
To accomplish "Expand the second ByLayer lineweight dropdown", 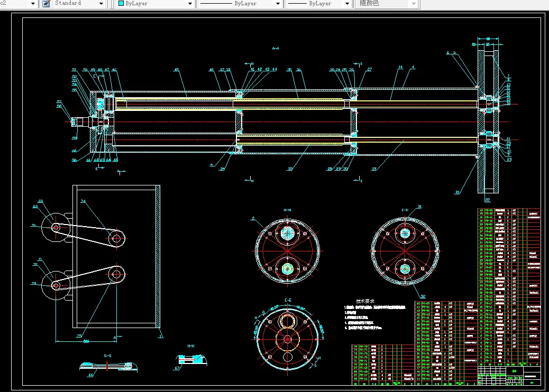I will point(347,4).
